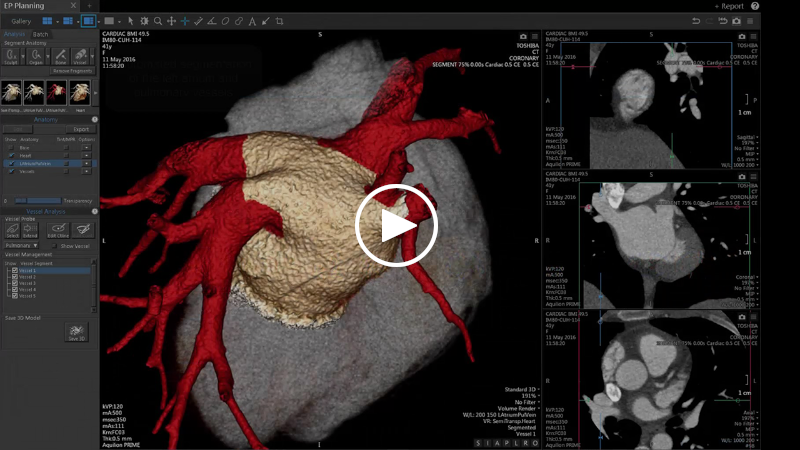The width and height of the screenshot is (800, 450).
Task: Expand the Vessel tool dropdown arrow
Action: click(92, 56)
